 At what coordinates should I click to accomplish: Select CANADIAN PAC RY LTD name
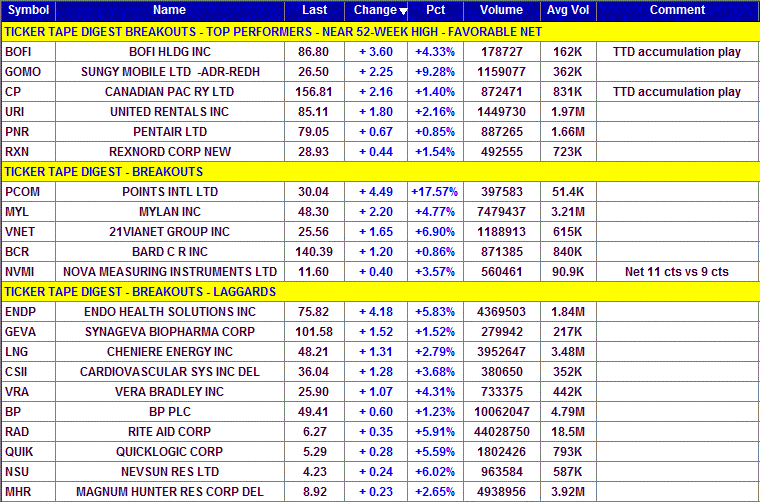[x=170, y=92]
